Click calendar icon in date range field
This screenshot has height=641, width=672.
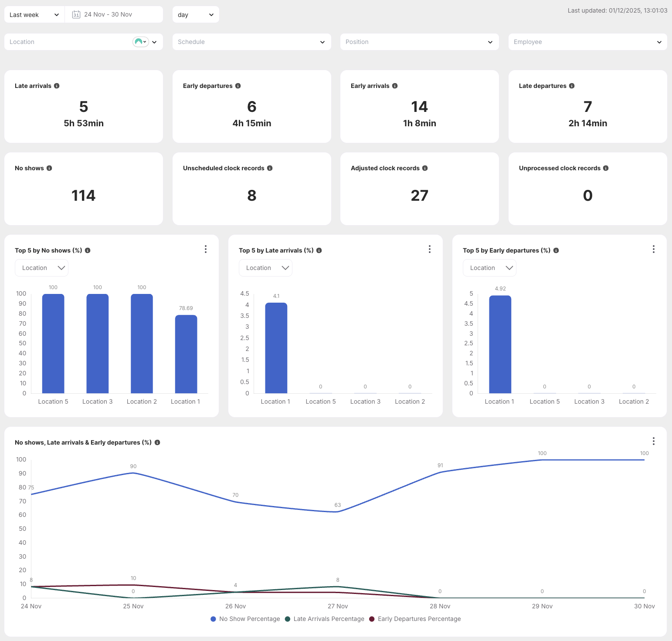point(76,14)
